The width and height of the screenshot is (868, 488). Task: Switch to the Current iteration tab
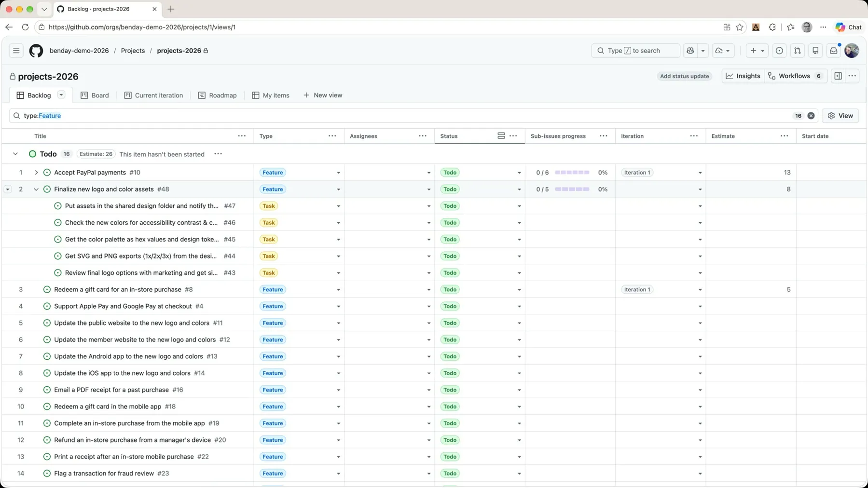(x=153, y=95)
